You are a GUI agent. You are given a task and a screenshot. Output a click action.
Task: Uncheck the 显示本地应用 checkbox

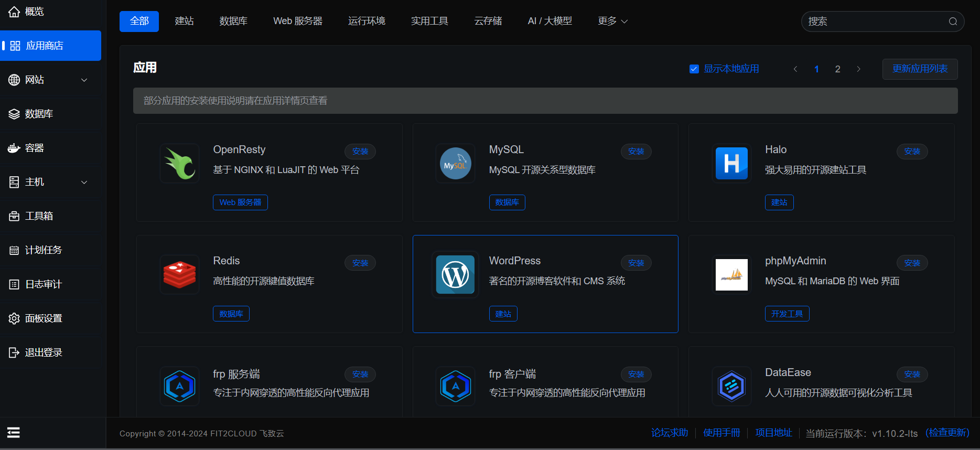click(694, 69)
